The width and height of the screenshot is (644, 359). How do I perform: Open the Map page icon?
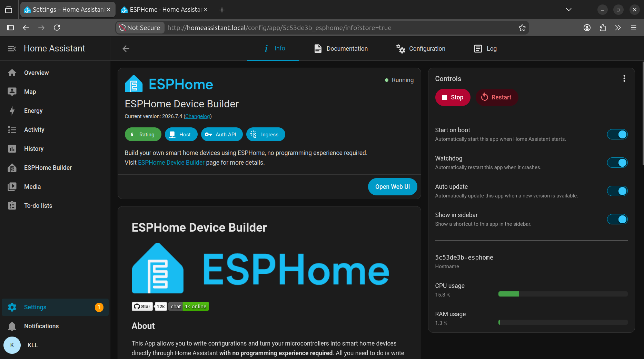[12, 92]
